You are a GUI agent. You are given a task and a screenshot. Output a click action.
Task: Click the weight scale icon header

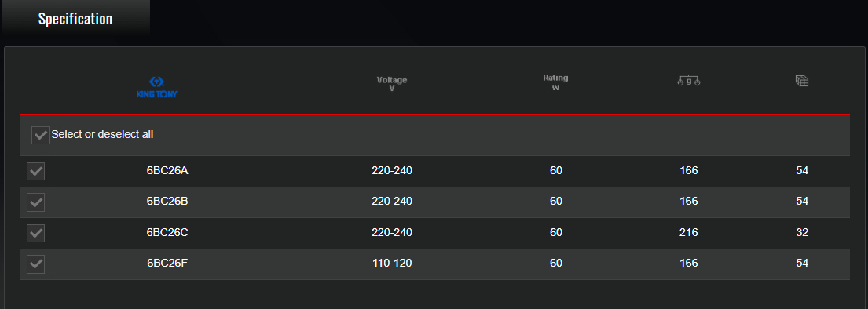689,82
